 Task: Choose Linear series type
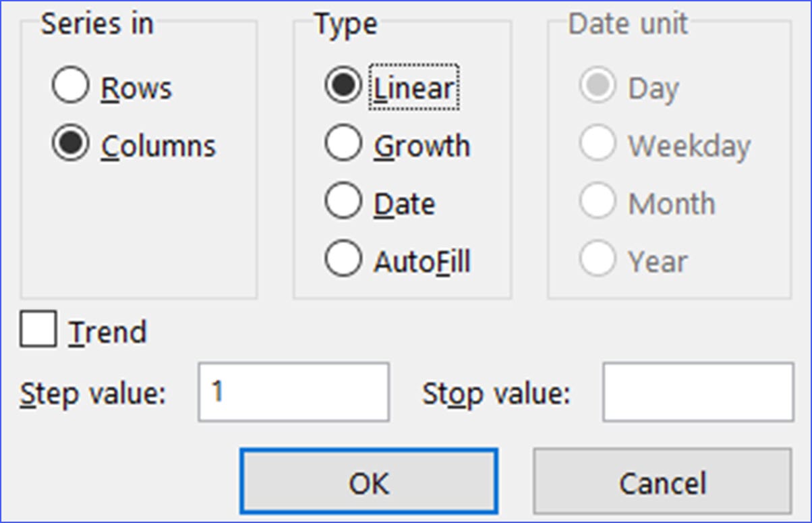click(x=343, y=86)
